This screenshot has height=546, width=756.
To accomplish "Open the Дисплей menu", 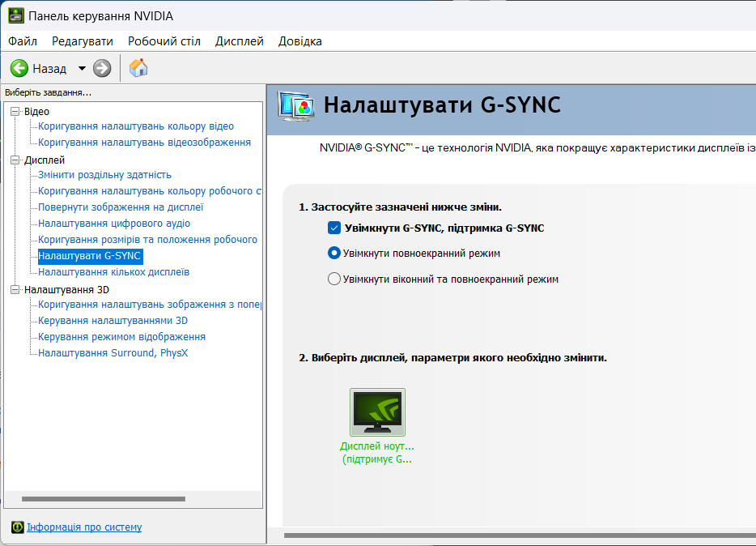I will click(x=239, y=41).
